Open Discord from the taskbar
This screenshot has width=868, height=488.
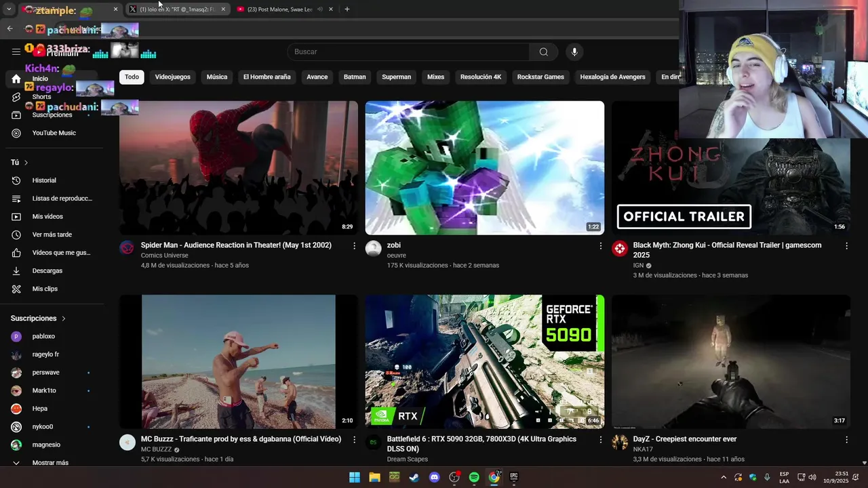pyautogui.click(x=434, y=477)
